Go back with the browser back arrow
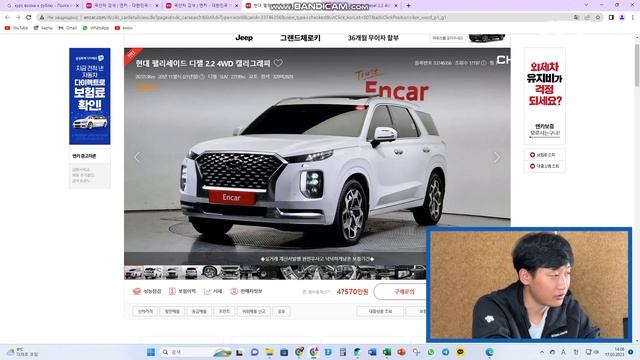This screenshot has height=360, width=640. (x=7, y=18)
